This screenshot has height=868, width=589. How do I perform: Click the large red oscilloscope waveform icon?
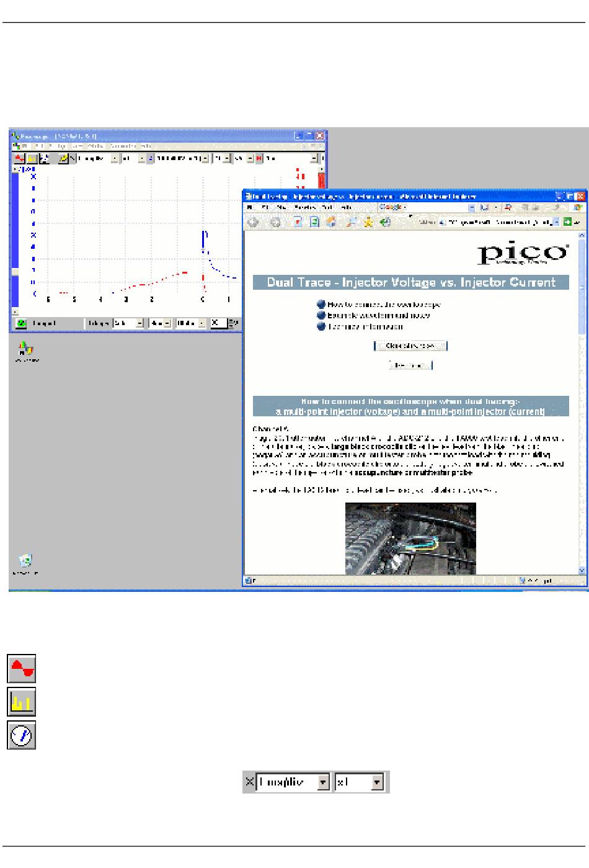tap(22, 669)
